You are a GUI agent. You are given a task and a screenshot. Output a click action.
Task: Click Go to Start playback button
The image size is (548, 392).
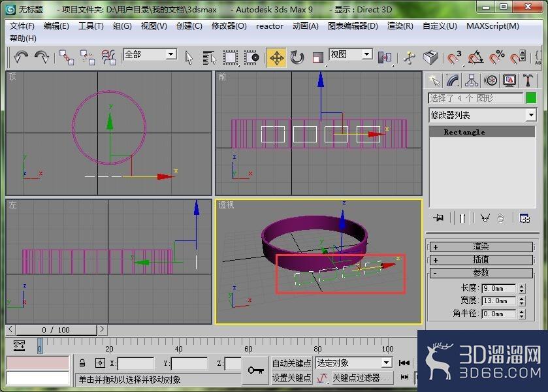(x=404, y=363)
